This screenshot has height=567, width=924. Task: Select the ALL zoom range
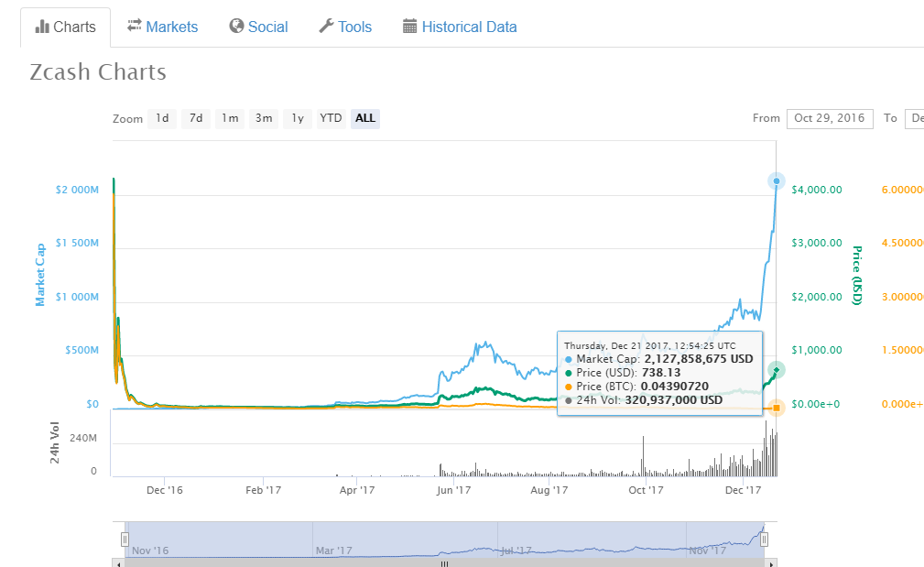(365, 118)
